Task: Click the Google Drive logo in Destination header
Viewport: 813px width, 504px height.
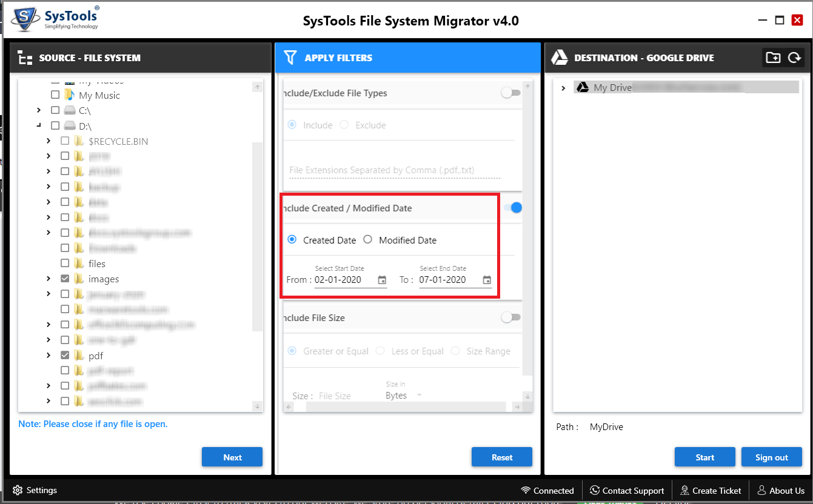Action: click(x=559, y=58)
